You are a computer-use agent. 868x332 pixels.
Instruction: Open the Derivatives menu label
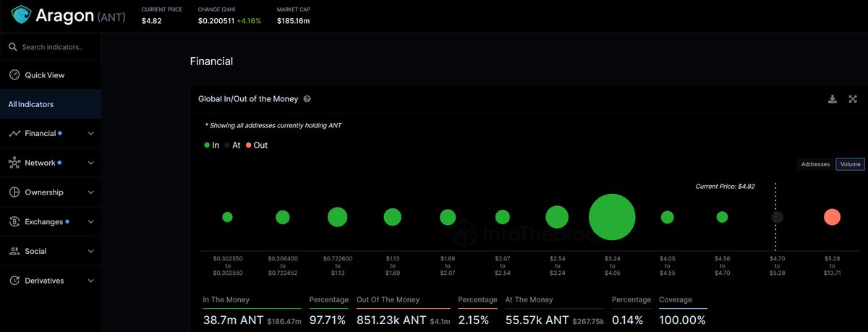click(44, 281)
